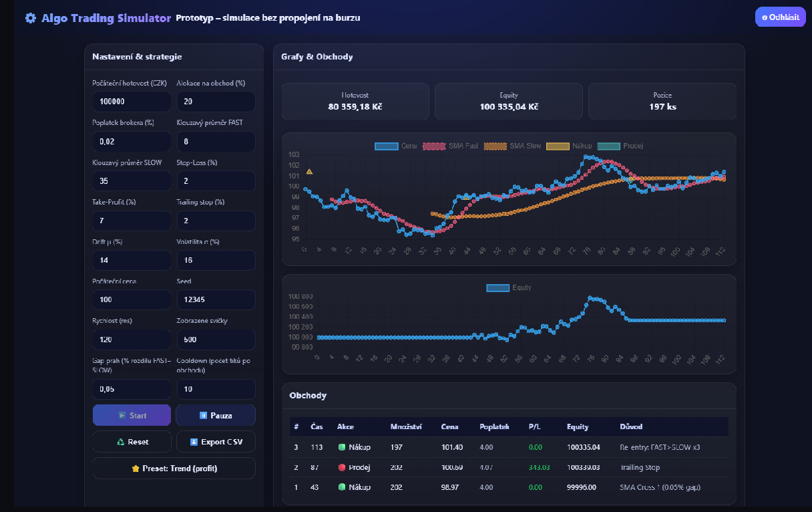The width and height of the screenshot is (812, 512).
Task: Export trades with Export CSV button
Action: point(215,442)
